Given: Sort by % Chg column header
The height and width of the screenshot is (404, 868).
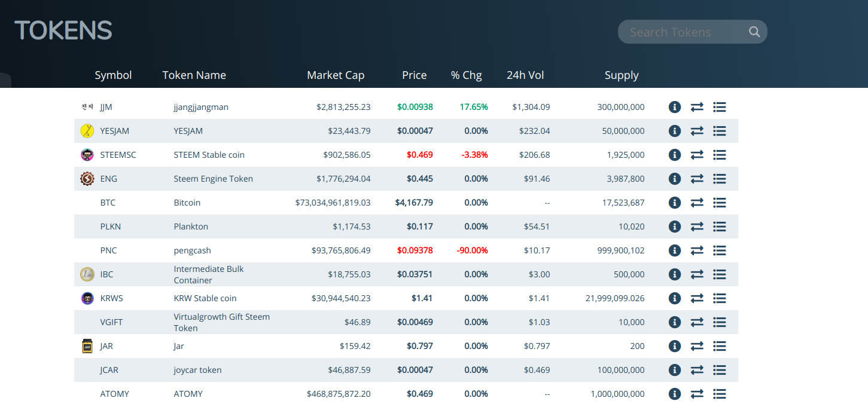Looking at the screenshot, I should 467,75.
